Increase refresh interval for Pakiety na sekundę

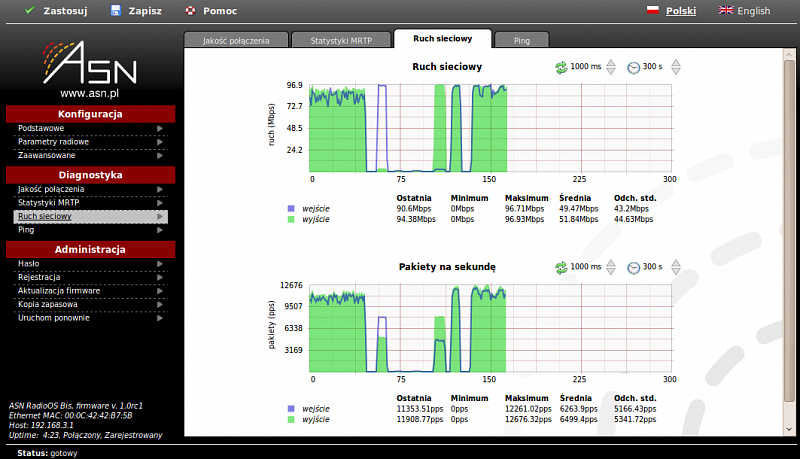coord(611,263)
